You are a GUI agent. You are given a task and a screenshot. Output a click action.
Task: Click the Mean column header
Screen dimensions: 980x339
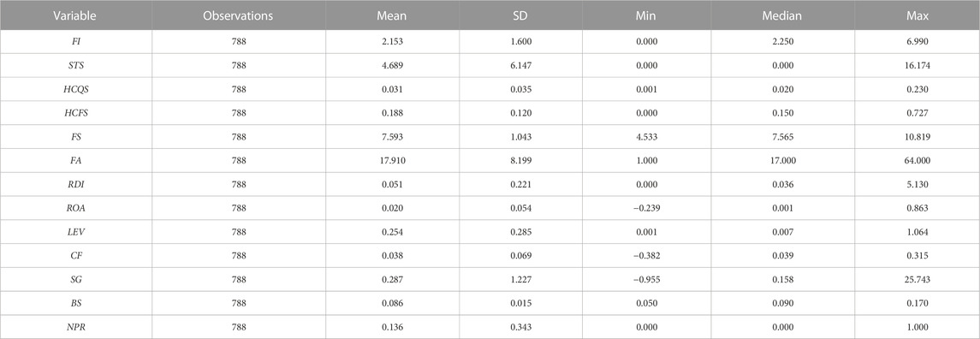[392, 15]
